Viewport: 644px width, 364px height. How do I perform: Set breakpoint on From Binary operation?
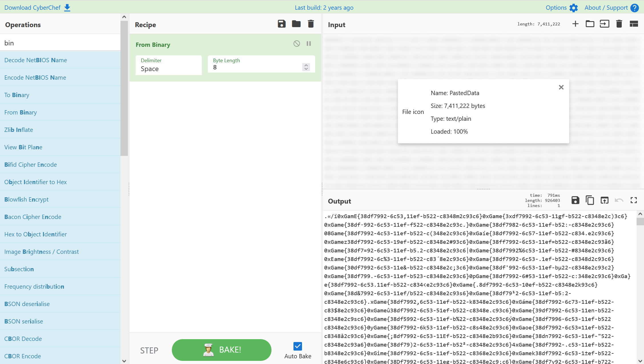pyautogui.click(x=309, y=43)
